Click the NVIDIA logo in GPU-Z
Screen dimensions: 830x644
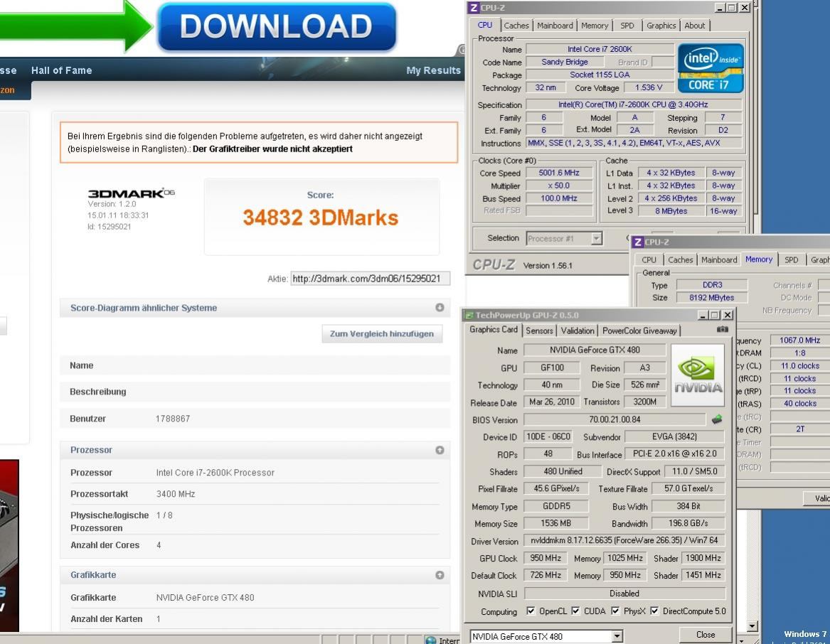[x=698, y=375]
